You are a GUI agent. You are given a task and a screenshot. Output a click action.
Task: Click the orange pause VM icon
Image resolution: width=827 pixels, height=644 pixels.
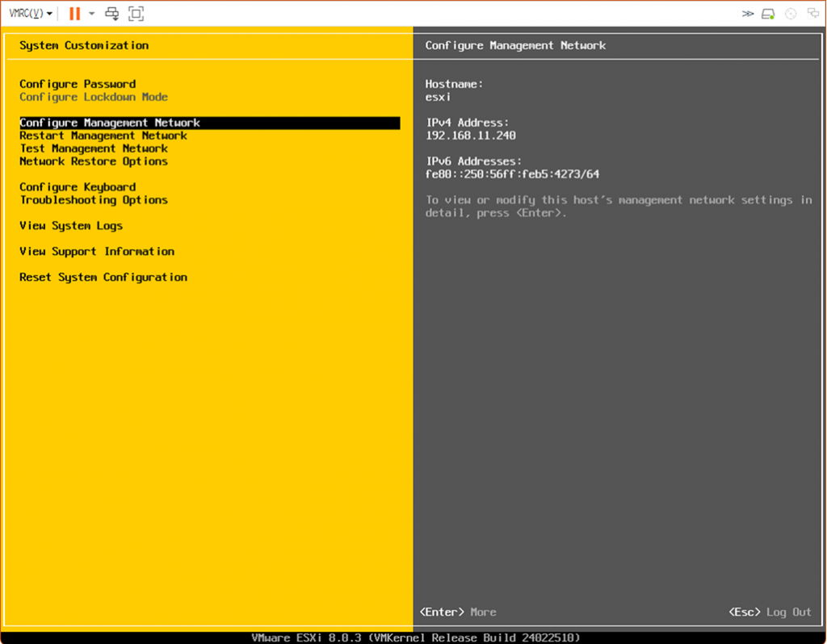point(75,13)
